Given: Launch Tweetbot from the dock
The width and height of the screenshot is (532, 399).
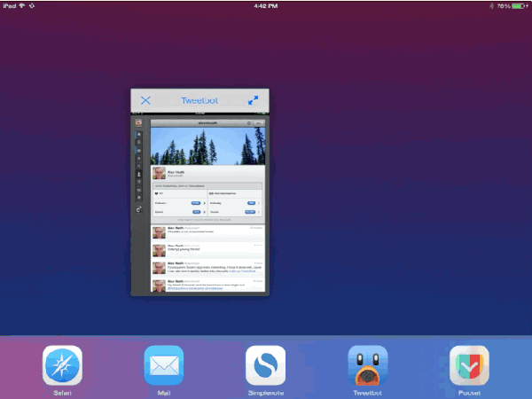Looking at the screenshot, I should click(367, 365).
